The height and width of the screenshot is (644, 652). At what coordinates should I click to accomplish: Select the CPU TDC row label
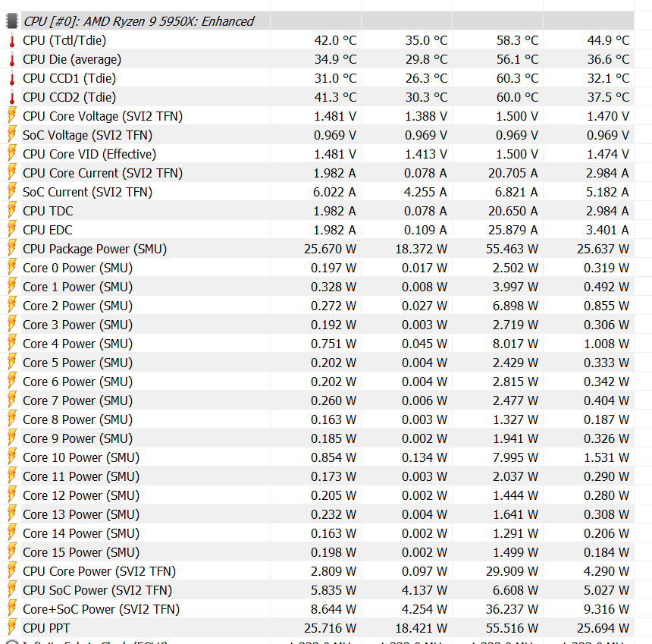point(48,211)
